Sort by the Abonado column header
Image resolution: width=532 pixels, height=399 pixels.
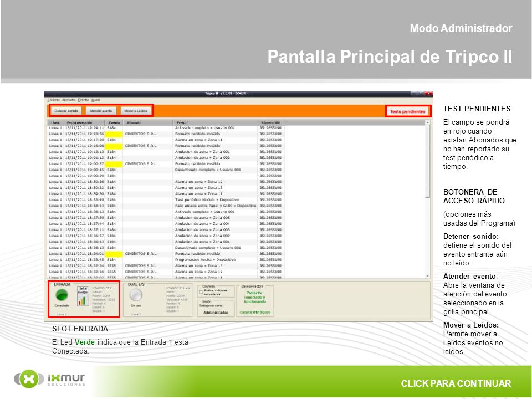(x=148, y=123)
